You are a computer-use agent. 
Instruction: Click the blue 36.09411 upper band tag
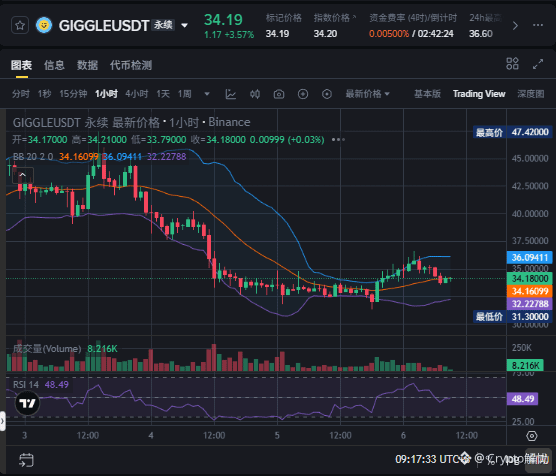click(529, 258)
